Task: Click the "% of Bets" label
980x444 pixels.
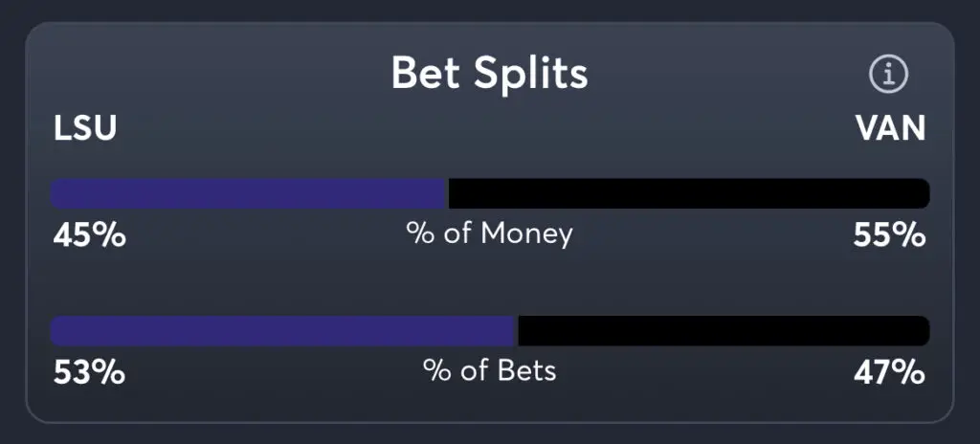Action: 489,370
